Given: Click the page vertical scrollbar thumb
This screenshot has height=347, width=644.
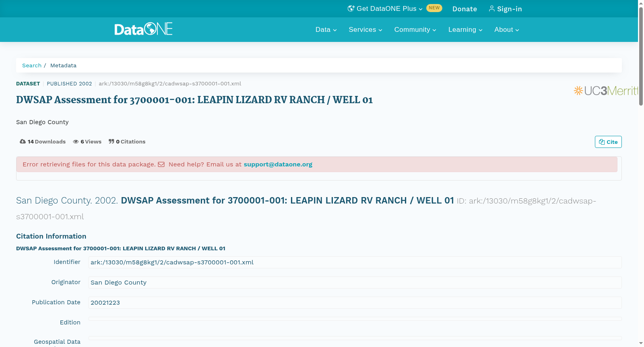Looking at the screenshot, I should (641, 56).
